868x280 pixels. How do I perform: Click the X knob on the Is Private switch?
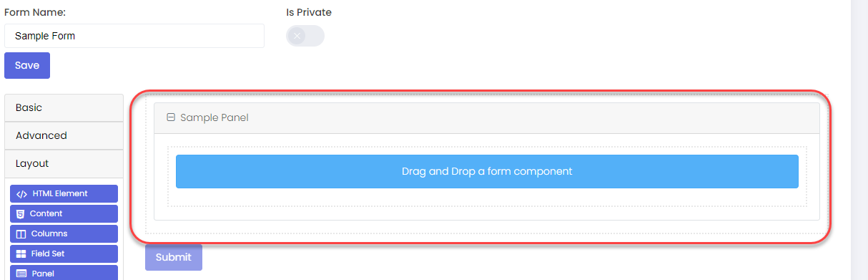tap(297, 36)
